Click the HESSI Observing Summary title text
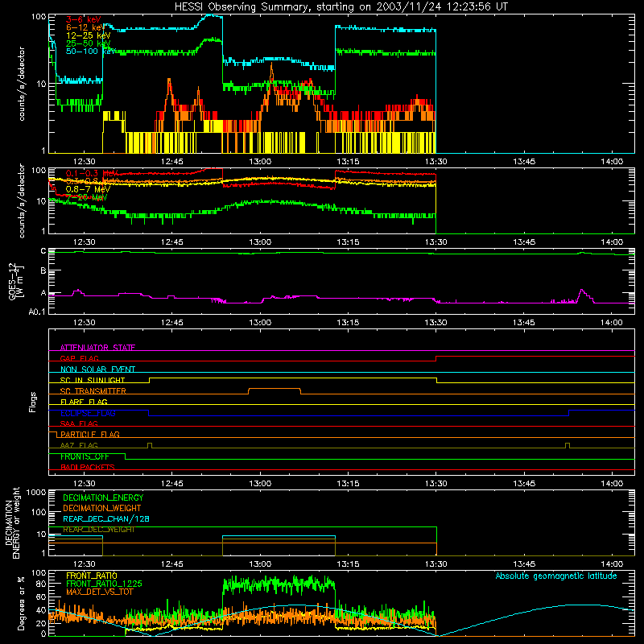Screen dimensions: 644x644 point(341,7)
